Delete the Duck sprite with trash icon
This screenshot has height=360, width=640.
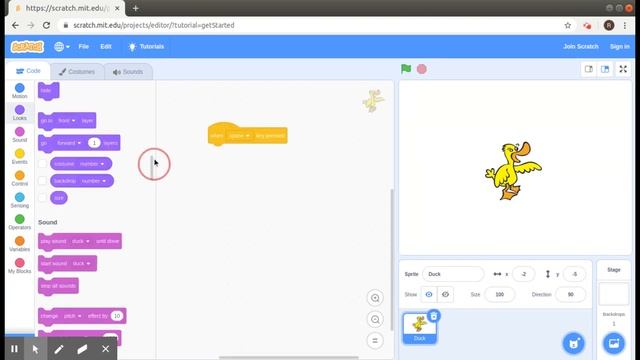434,316
